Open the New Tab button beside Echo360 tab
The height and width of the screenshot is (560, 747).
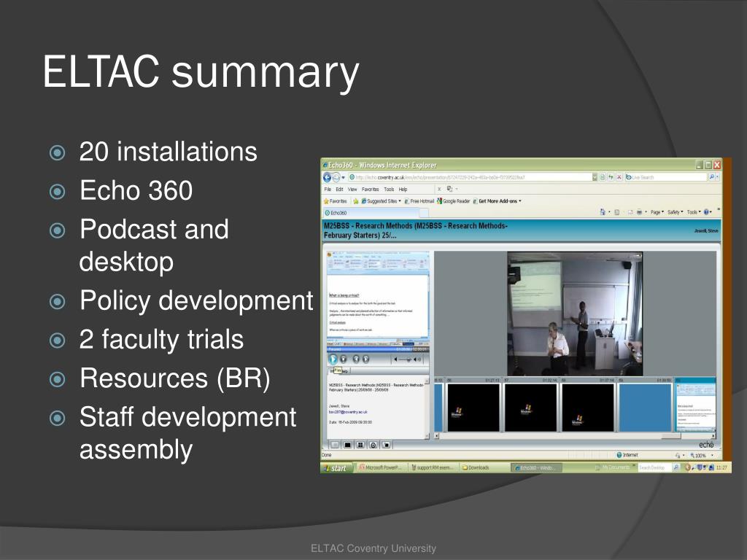(424, 213)
